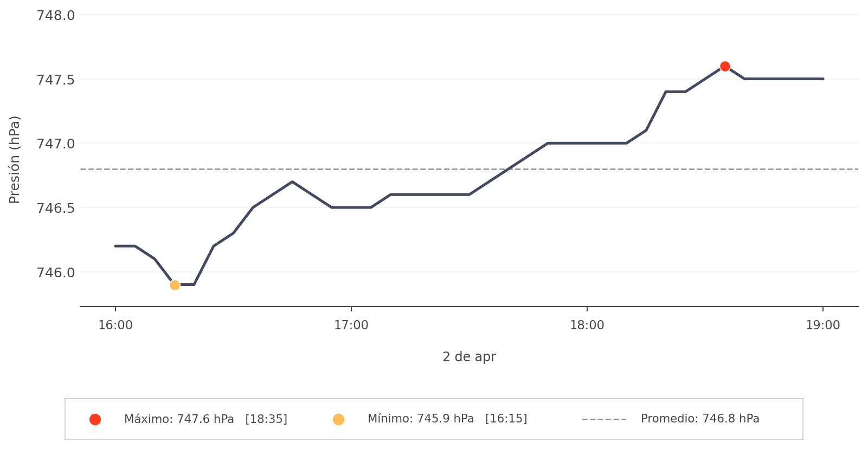This screenshot has height=449, width=868.
Task: Click the 747.0 y-axis label
Action: tap(56, 144)
